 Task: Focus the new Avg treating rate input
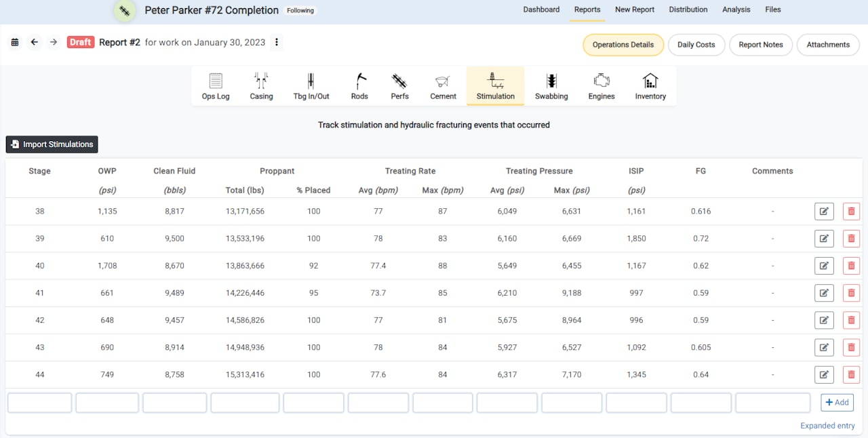tap(378, 403)
